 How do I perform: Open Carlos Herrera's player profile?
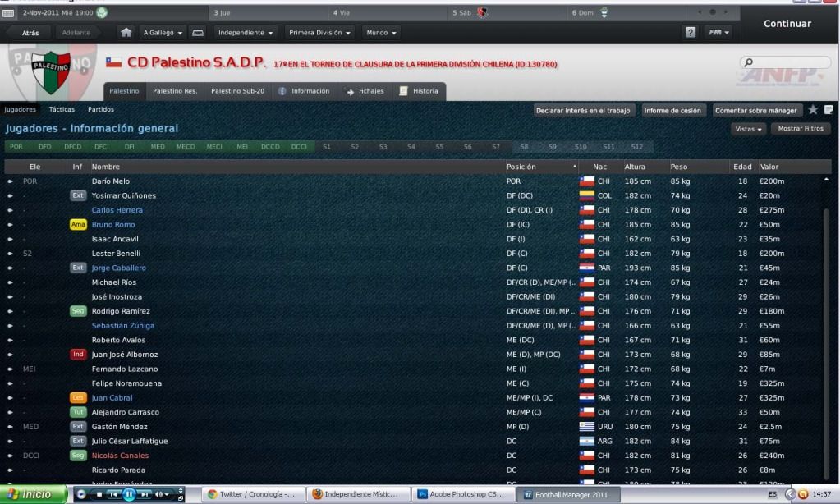pos(117,210)
